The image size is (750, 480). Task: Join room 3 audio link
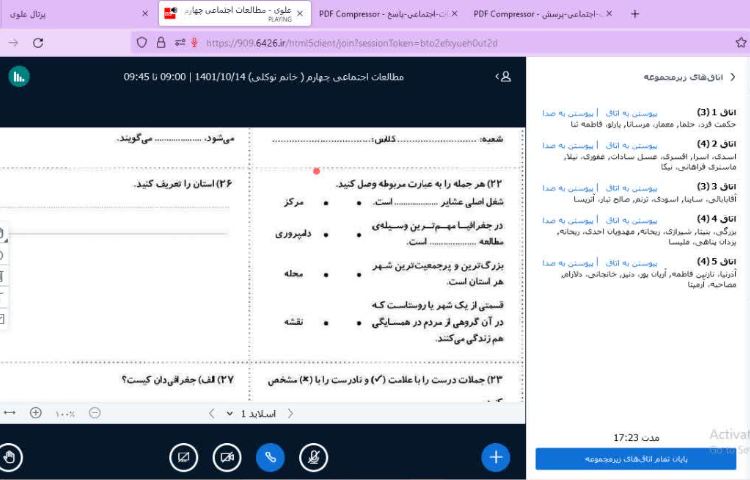[x=568, y=188]
